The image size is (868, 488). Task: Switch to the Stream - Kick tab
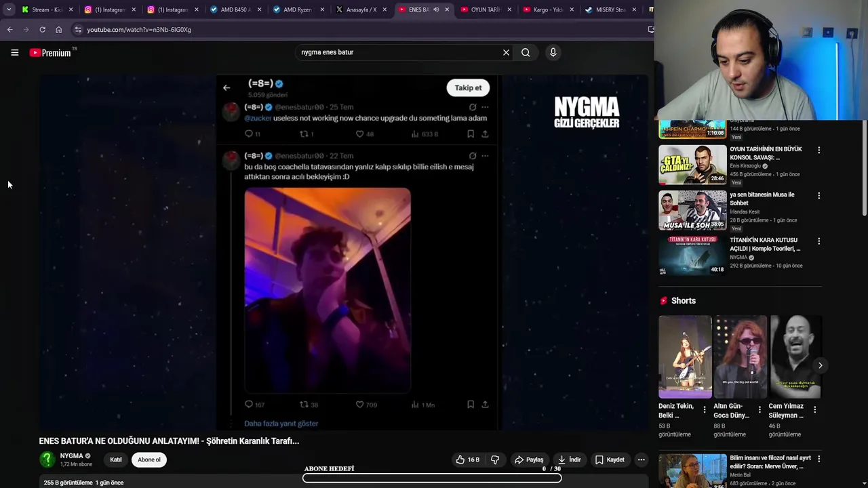pyautogui.click(x=45, y=9)
